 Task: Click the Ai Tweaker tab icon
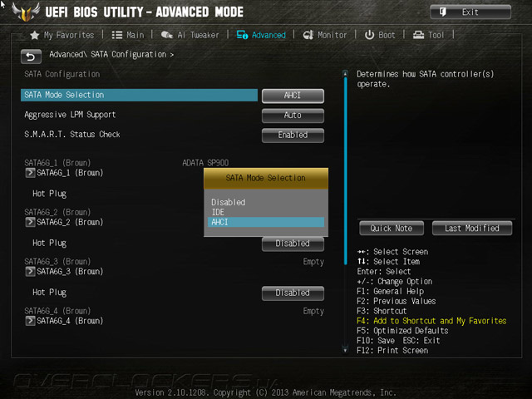[x=166, y=35]
